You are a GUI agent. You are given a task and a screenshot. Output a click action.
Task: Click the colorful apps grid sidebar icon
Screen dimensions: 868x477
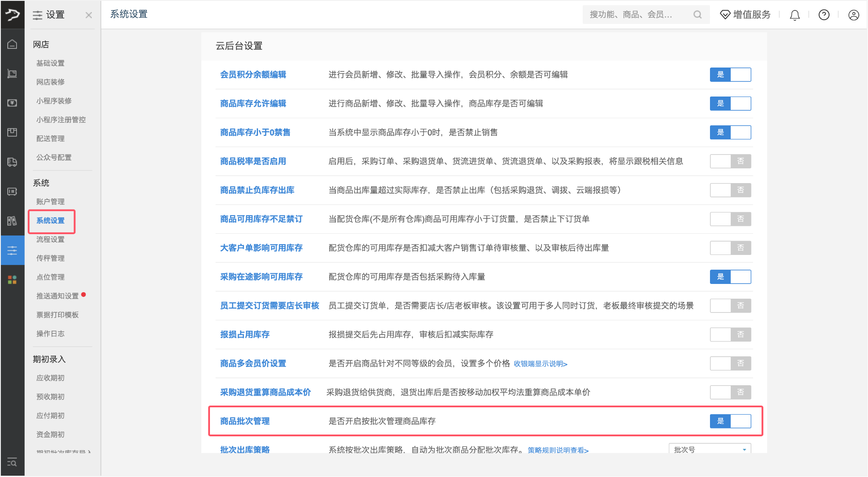[12, 280]
